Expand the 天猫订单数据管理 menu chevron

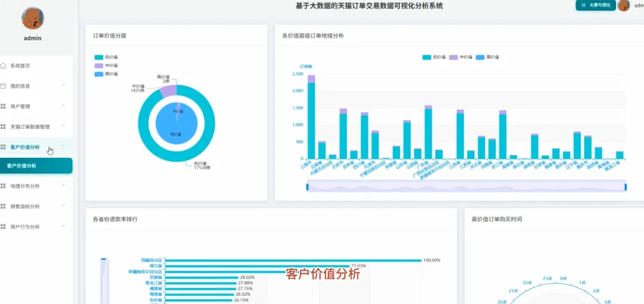[x=63, y=125]
